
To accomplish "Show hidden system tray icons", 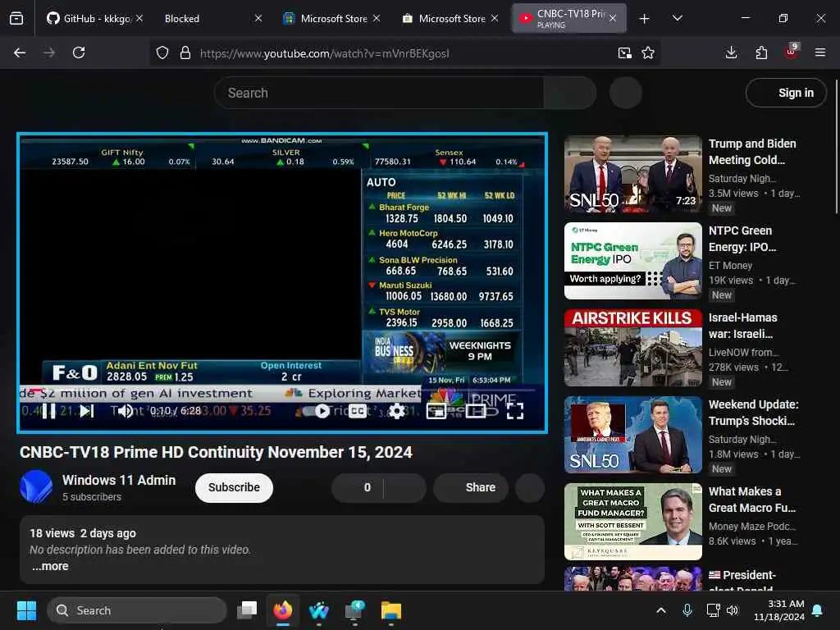I will (x=661, y=610).
